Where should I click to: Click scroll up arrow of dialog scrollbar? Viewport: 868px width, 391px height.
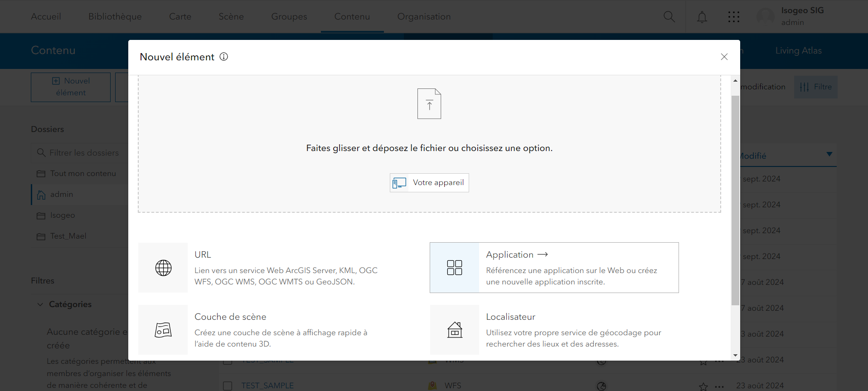coord(735,80)
